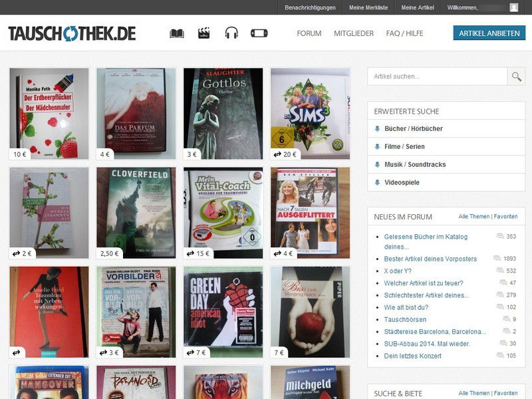Expand Videospiele search section
532x399 pixels.
[x=446, y=182]
